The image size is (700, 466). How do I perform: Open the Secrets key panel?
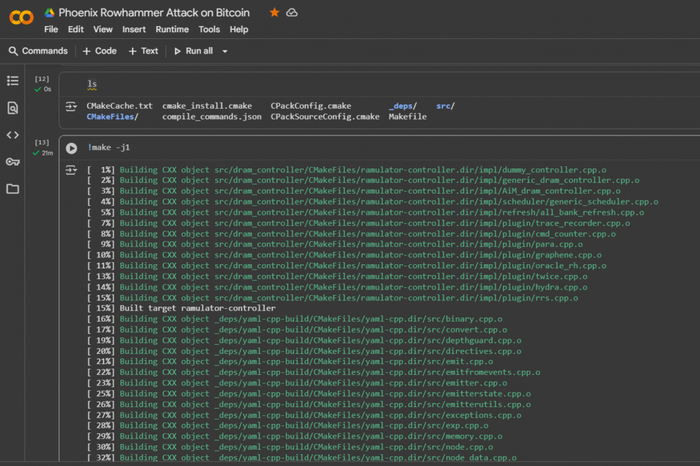[13, 162]
